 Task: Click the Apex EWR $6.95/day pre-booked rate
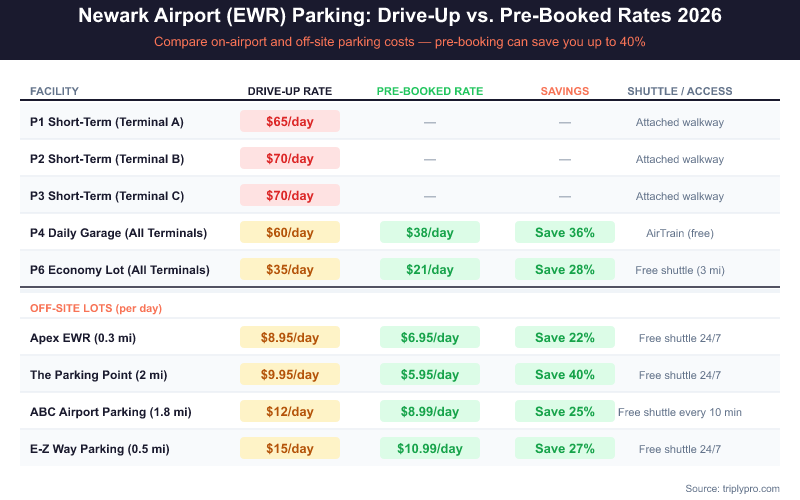click(x=430, y=337)
